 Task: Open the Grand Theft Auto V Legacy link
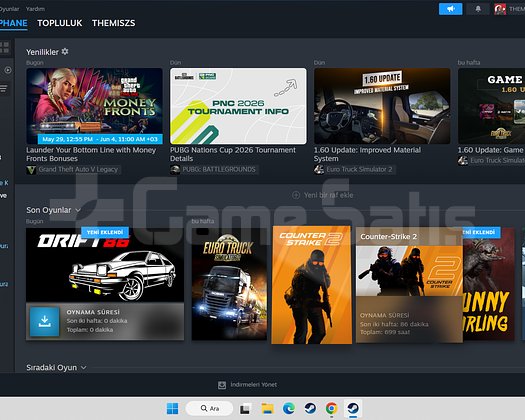point(78,169)
